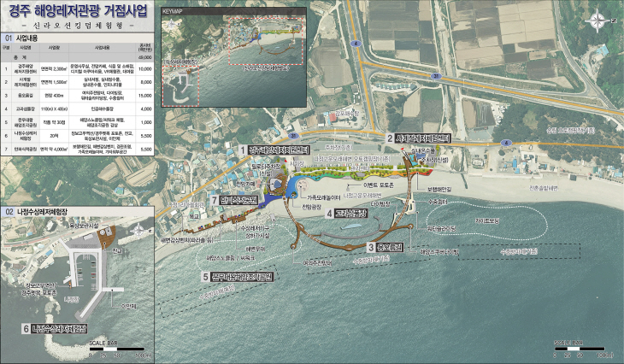Click the number 2 site label badge
Image resolution: width=624 pixels, height=364 pixels.
tap(391, 138)
